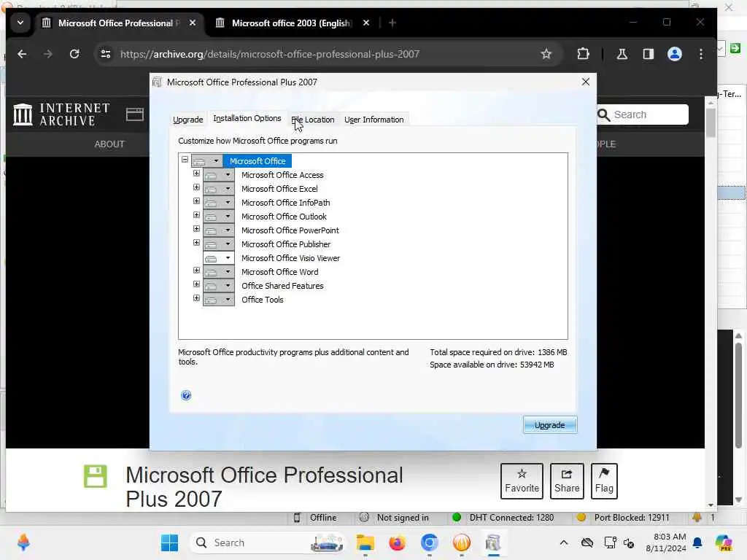Viewport: 747px width, 560px height.
Task: Click the Upgrade button at dialog bottom
Action: [x=550, y=425]
